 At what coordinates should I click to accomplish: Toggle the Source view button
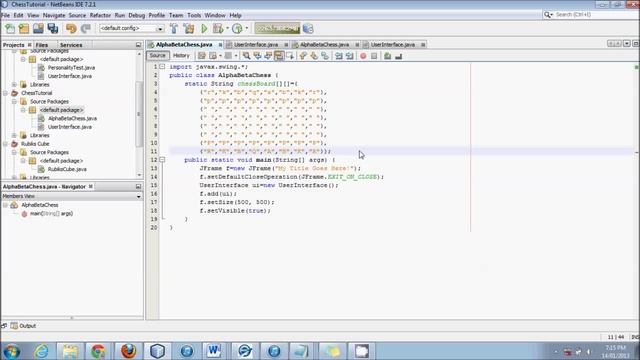pyautogui.click(x=158, y=56)
